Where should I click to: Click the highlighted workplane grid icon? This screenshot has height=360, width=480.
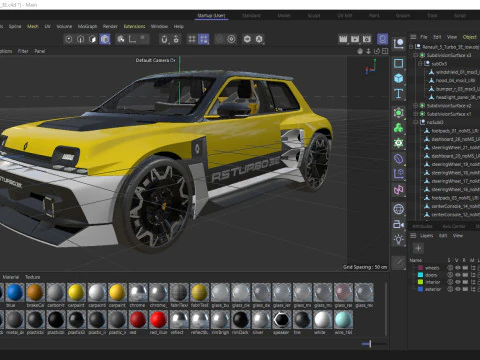click(203, 39)
